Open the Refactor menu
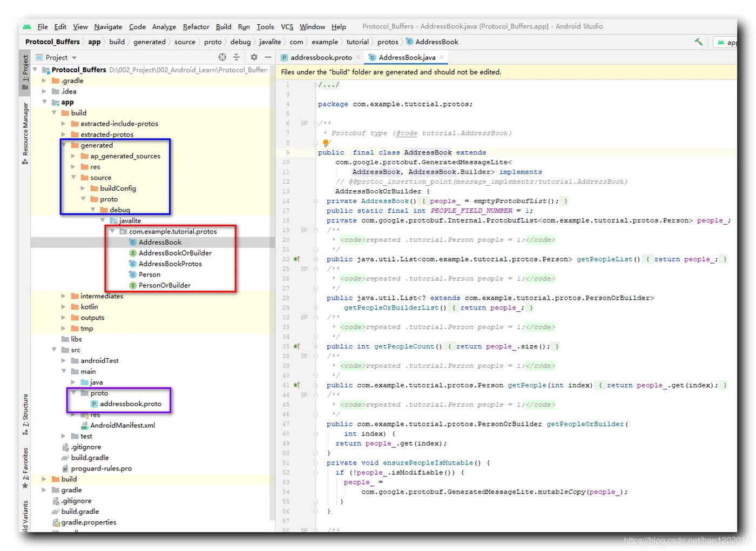756x551 pixels. pos(196,26)
